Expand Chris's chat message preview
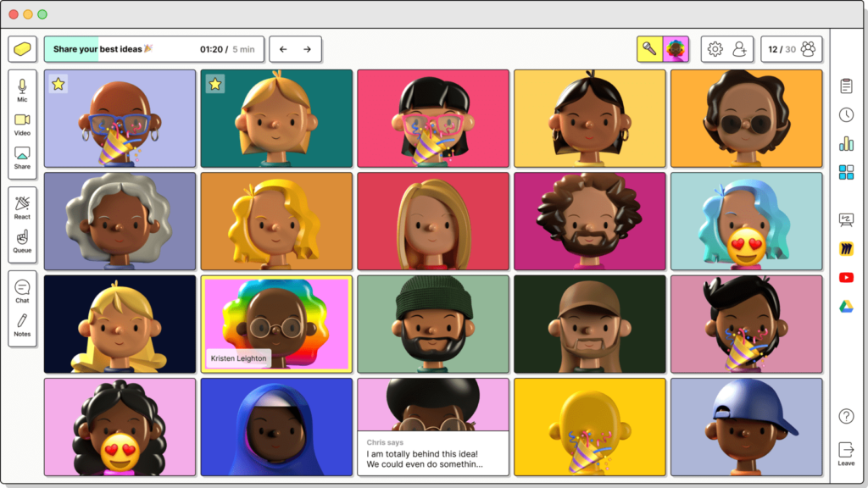 [x=432, y=453]
